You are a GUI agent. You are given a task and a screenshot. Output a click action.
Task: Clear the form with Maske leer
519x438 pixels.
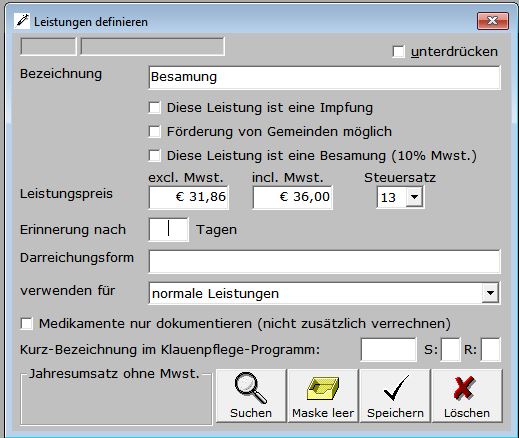tap(323, 396)
